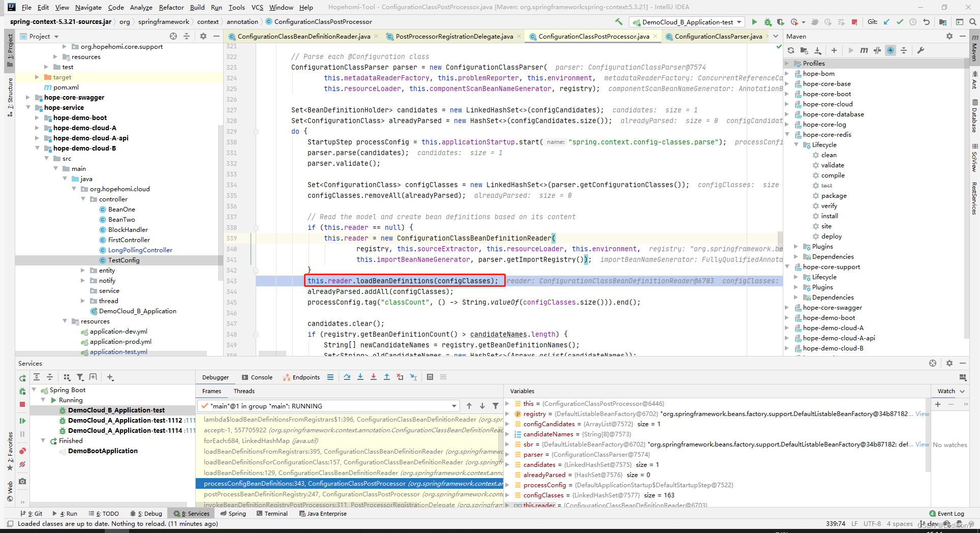Collapse hope-demo-cloud-B module in Project tree

coord(37,148)
